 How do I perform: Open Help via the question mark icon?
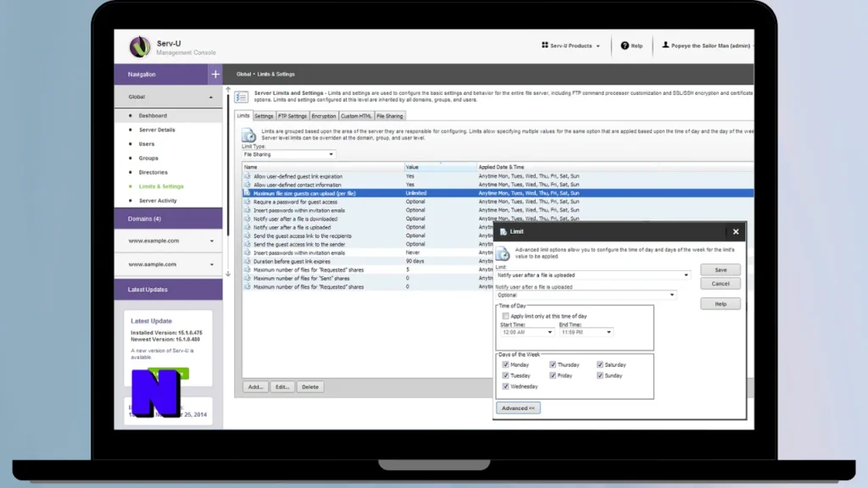[625, 46]
